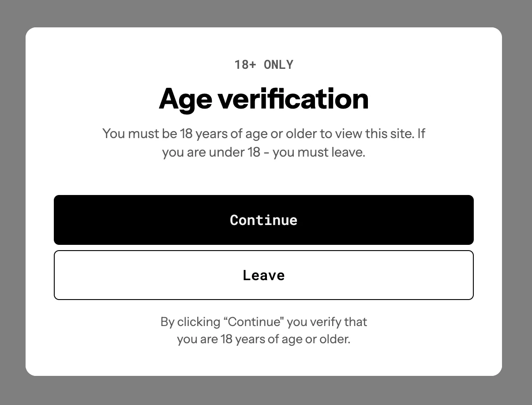Decline age verification by clicking Leave
This screenshot has height=405, width=532.
click(x=263, y=274)
